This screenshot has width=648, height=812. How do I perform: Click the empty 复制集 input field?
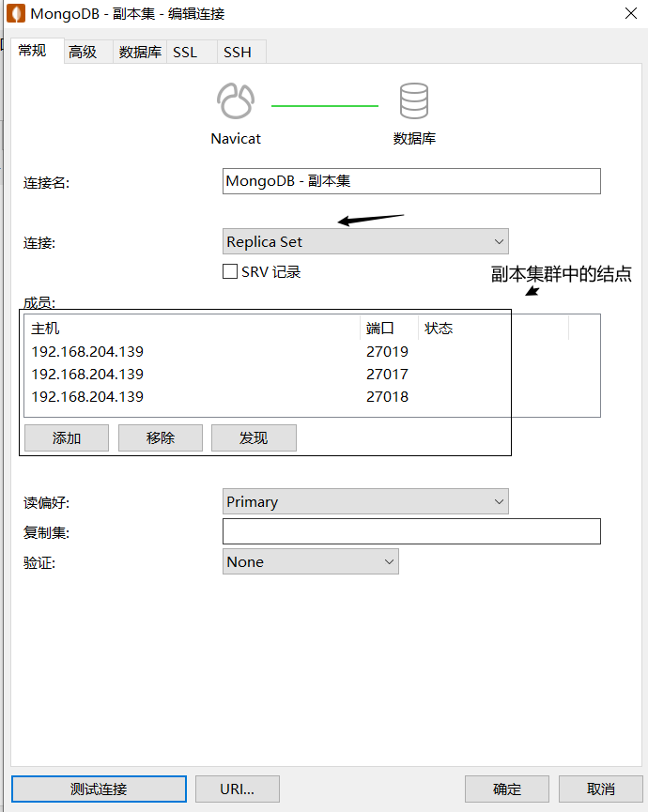(411, 531)
